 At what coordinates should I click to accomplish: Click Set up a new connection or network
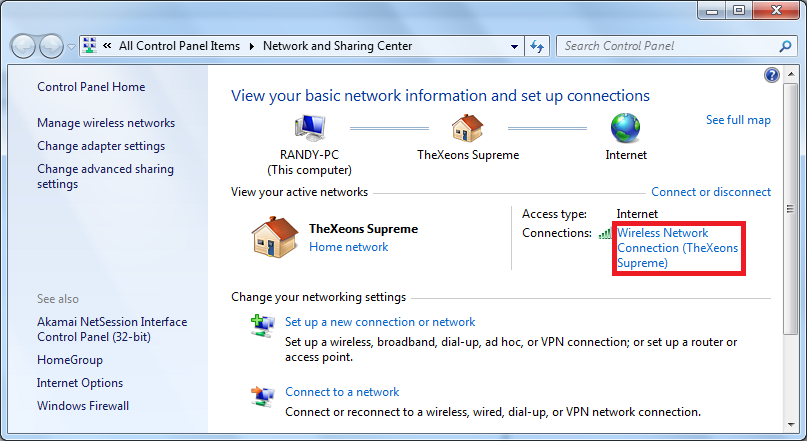point(380,322)
